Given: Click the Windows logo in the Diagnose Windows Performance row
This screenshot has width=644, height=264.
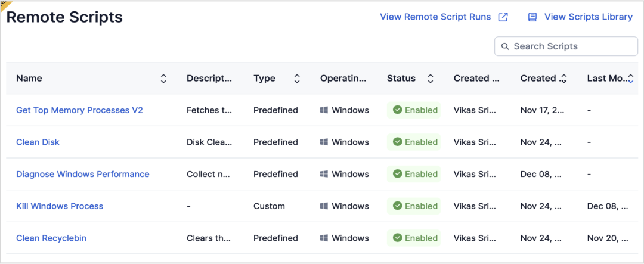Looking at the screenshot, I should click(324, 175).
